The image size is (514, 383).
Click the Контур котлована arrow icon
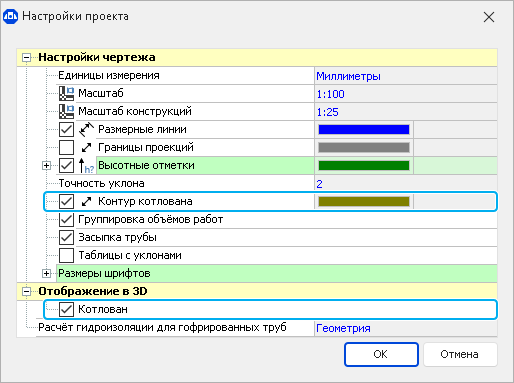86,201
